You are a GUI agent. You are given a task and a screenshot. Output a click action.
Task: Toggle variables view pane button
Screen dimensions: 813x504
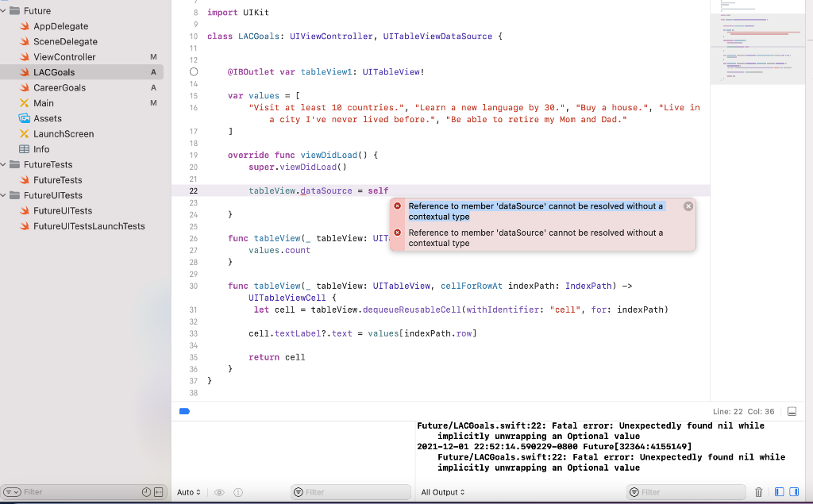pyautogui.click(x=780, y=491)
